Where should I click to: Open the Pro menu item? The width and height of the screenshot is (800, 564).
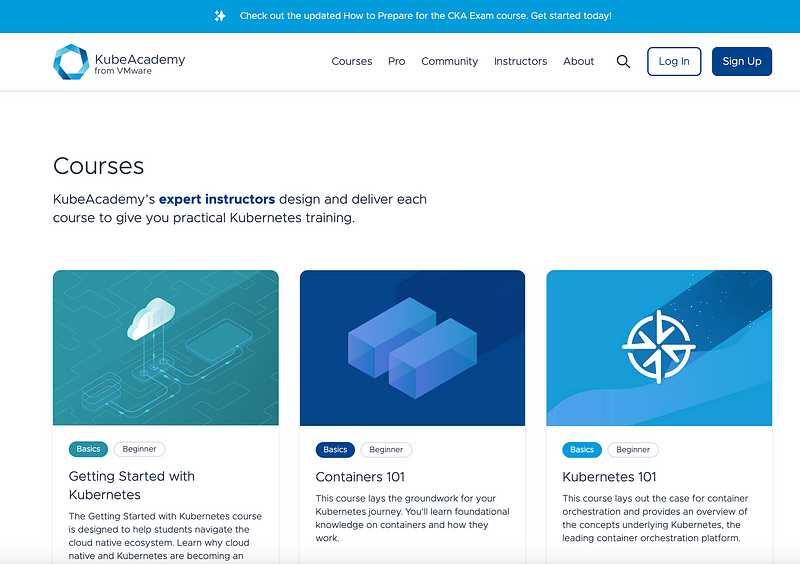pos(396,61)
